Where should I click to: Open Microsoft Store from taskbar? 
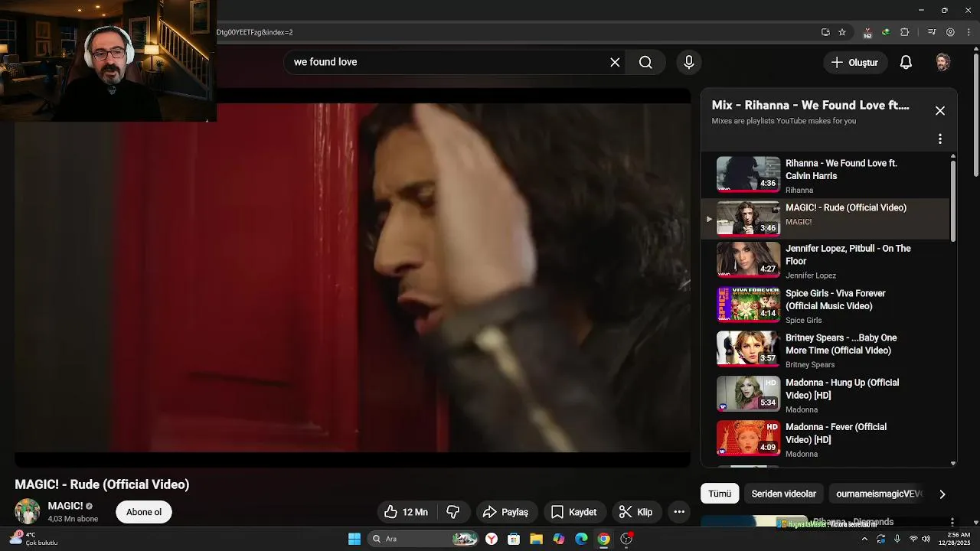coord(514,539)
